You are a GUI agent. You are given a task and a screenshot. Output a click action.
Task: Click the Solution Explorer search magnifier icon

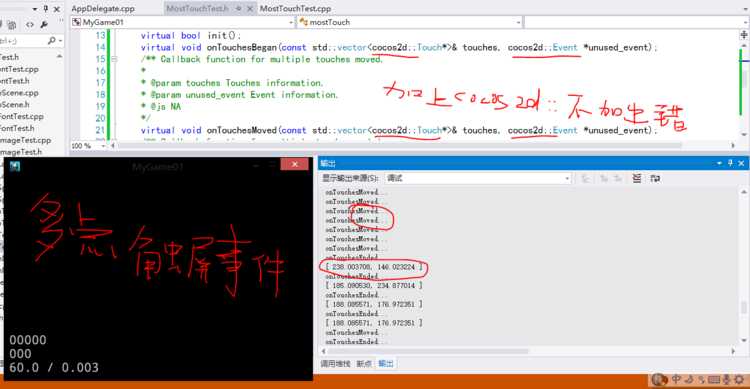point(52,41)
